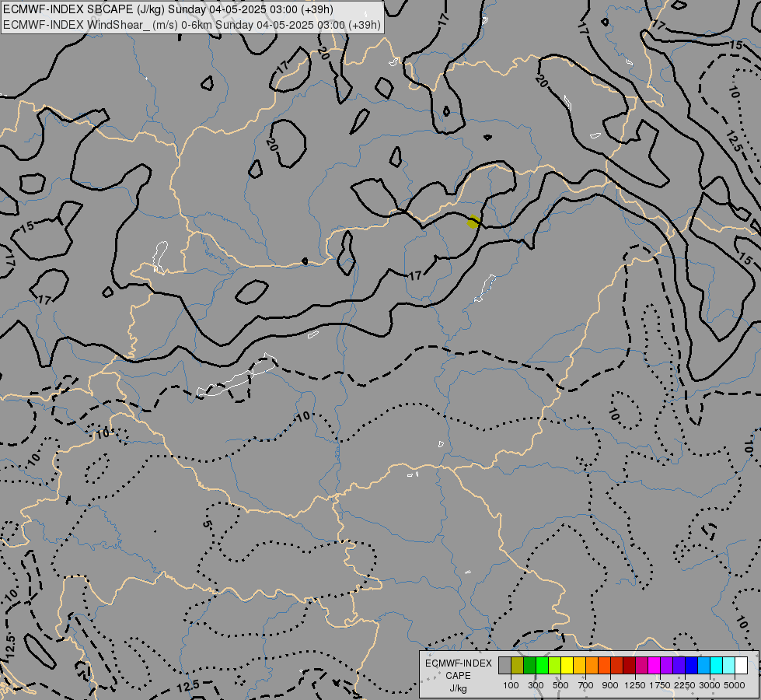This screenshot has height=700, width=761.
Task: Click the SBCAPE title line in the header
Action: [168, 9]
